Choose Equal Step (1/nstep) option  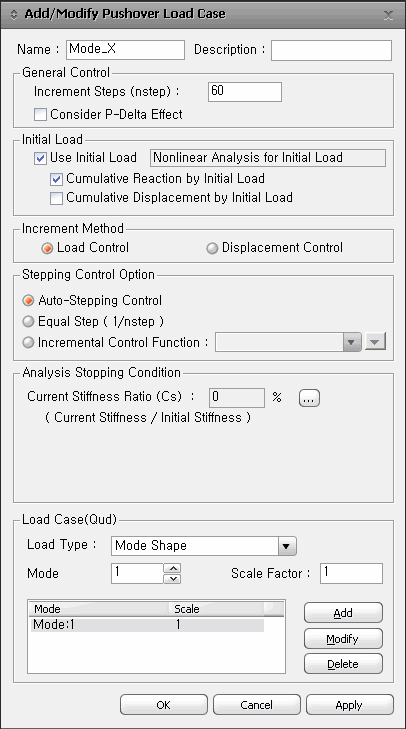pos(29,322)
